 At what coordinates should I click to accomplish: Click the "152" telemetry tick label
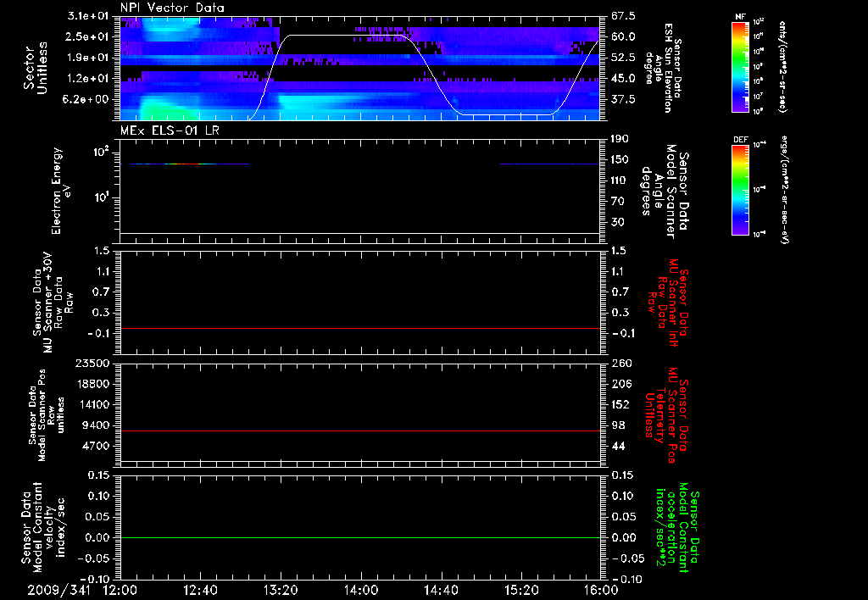coord(620,405)
